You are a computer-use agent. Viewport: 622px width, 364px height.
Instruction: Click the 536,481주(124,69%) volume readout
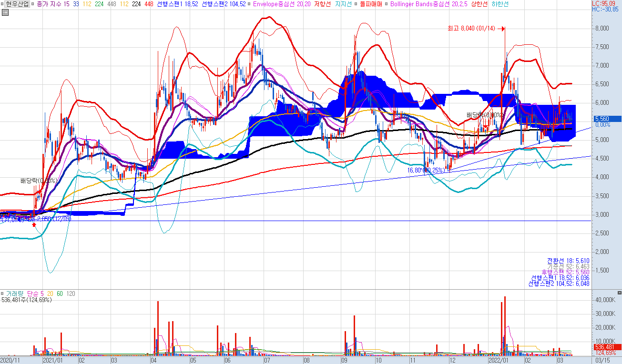tap(26, 300)
